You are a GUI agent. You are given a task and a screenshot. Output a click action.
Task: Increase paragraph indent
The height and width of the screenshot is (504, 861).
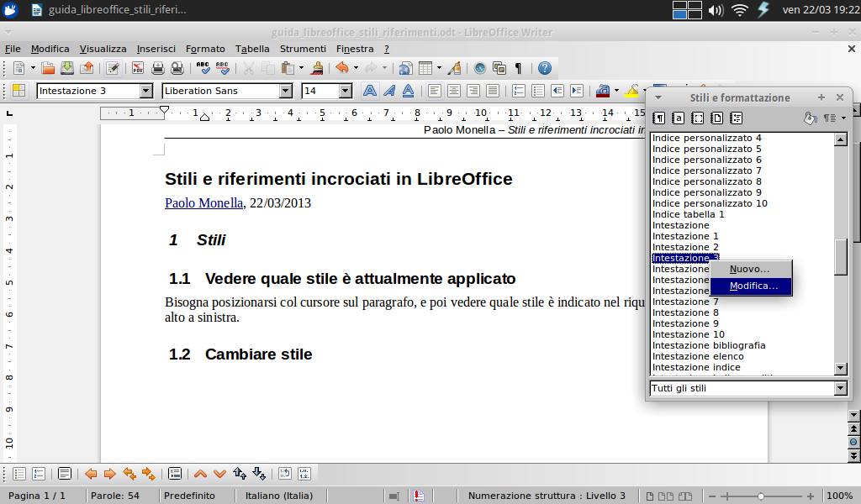click(577, 91)
